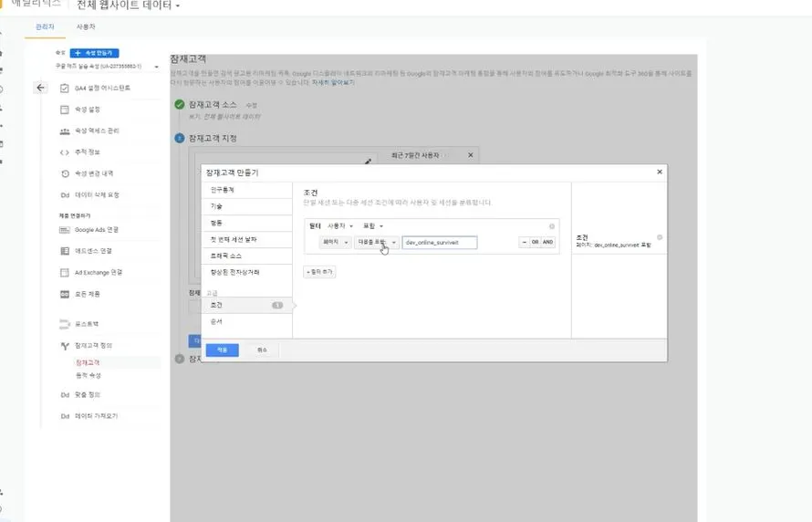Open the 다음을 포함 match type dropdown
The height and width of the screenshot is (522, 812).
pyautogui.click(x=377, y=243)
